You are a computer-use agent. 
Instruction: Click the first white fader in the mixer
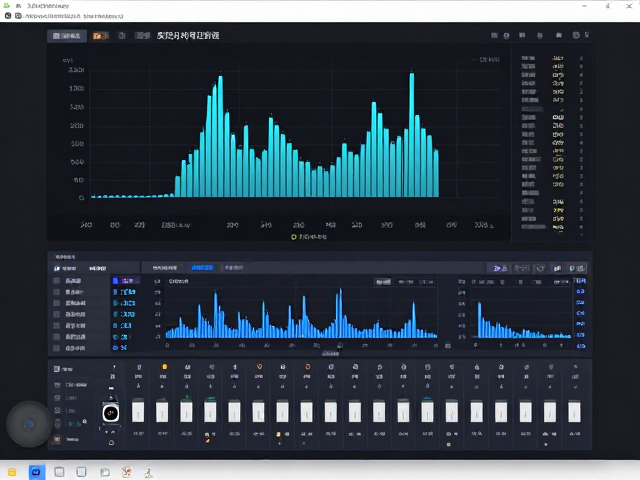click(138, 411)
